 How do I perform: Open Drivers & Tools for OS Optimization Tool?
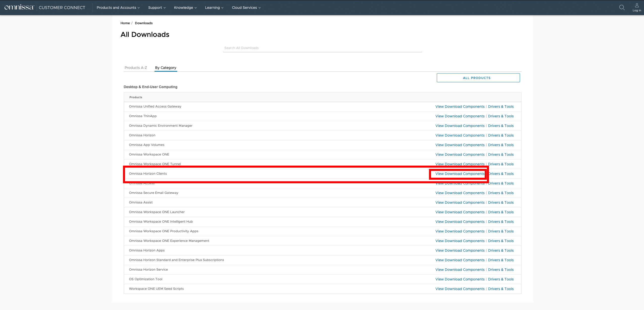click(x=501, y=279)
